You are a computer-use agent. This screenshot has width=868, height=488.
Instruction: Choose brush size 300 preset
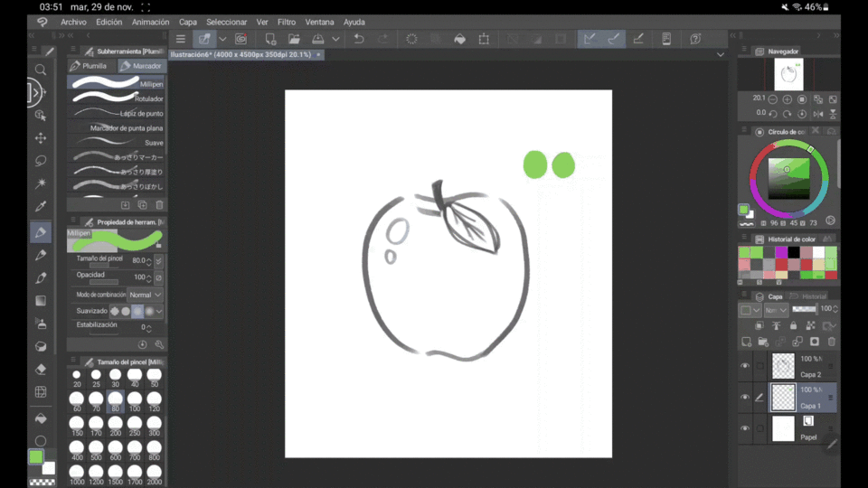pyautogui.click(x=154, y=426)
